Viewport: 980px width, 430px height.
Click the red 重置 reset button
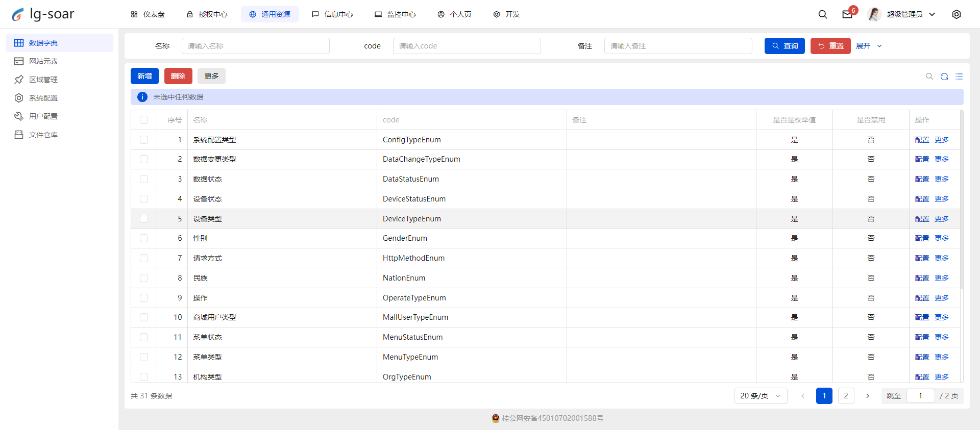pyautogui.click(x=830, y=46)
